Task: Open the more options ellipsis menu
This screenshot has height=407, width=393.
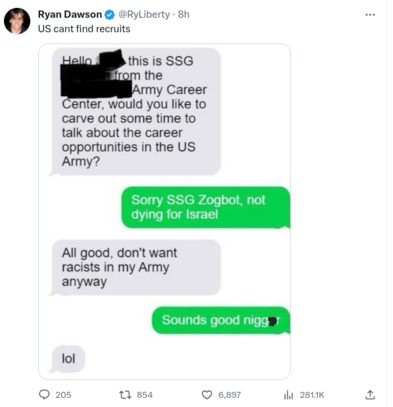Action: pos(370,15)
